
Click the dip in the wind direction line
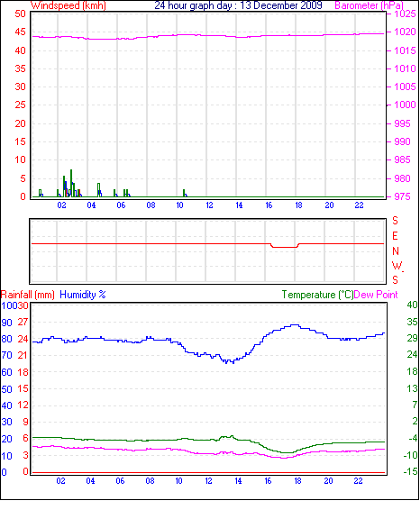click(x=284, y=246)
